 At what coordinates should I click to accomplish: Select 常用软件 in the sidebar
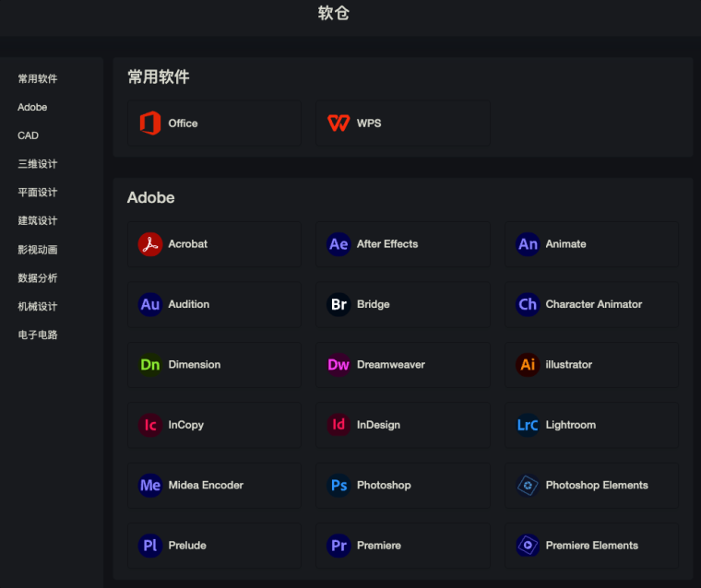point(38,78)
